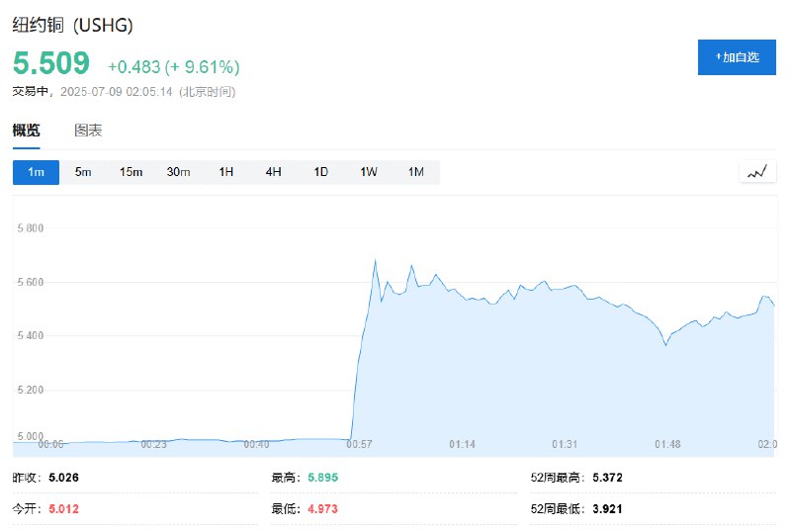Click the change value +0.483 (+ 9.61%)
Screen dimensions: 791x532
(174, 66)
